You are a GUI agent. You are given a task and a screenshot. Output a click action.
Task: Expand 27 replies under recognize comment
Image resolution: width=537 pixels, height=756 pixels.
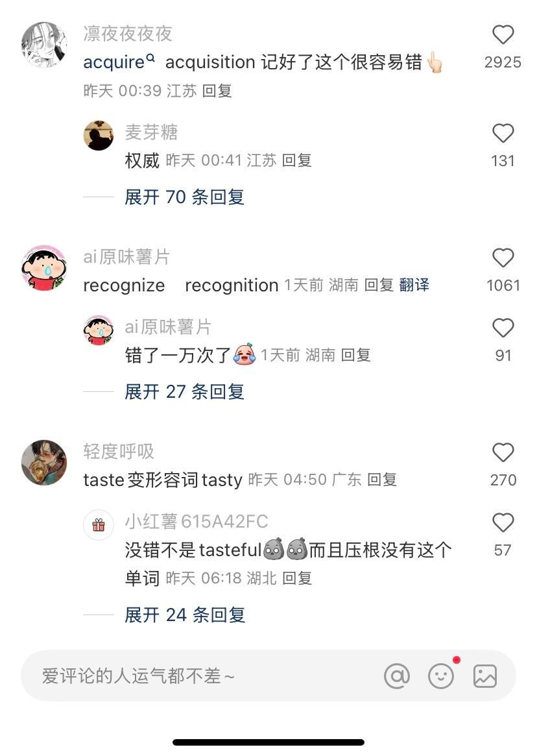tap(185, 392)
